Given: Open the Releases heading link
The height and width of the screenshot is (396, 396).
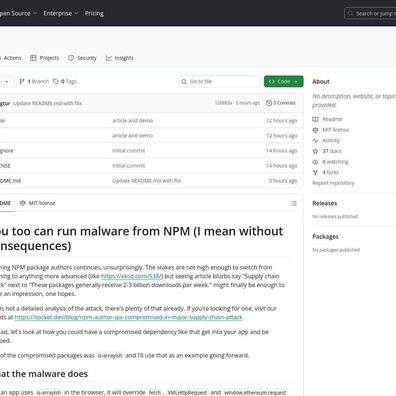Looking at the screenshot, I should [325, 203].
